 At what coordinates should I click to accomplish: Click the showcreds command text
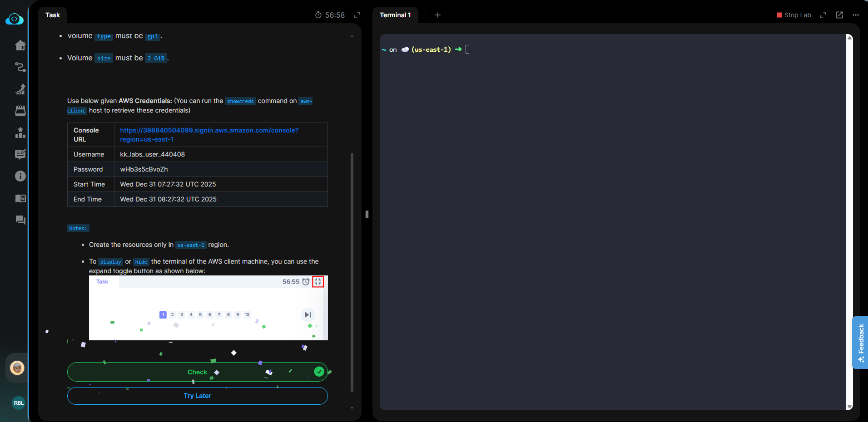pyautogui.click(x=240, y=101)
